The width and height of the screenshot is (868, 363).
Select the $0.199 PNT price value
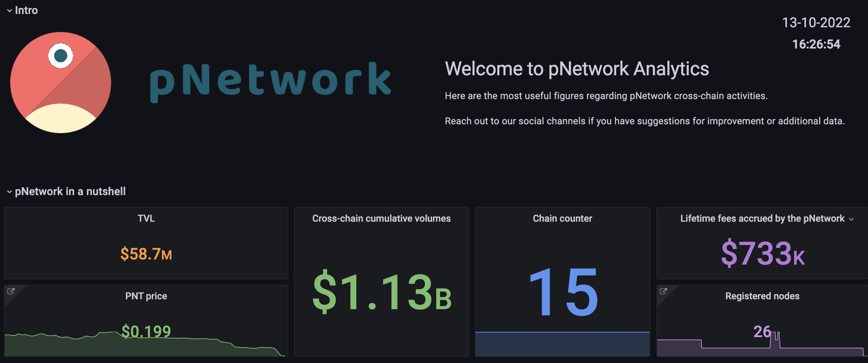click(146, 331)
